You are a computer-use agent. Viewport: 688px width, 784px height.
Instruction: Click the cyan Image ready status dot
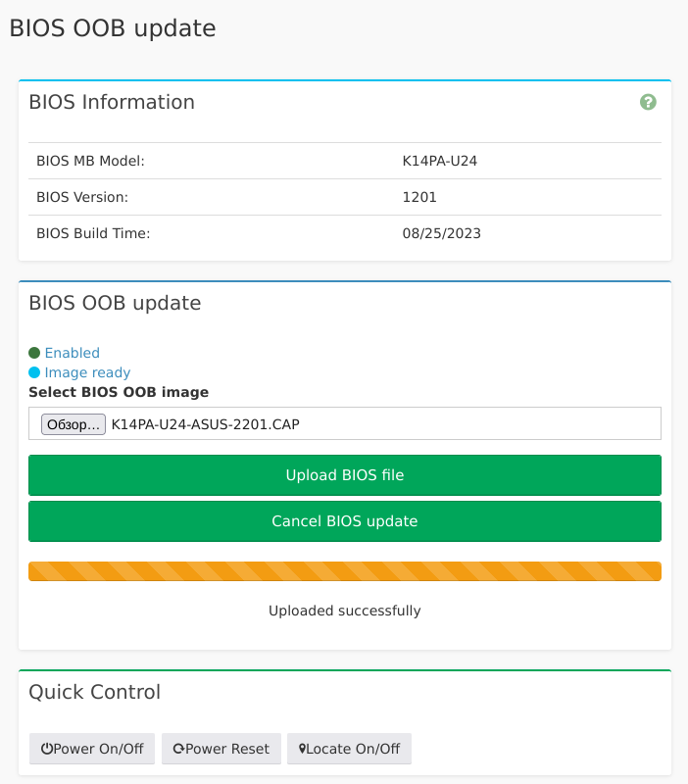point(34,372)
